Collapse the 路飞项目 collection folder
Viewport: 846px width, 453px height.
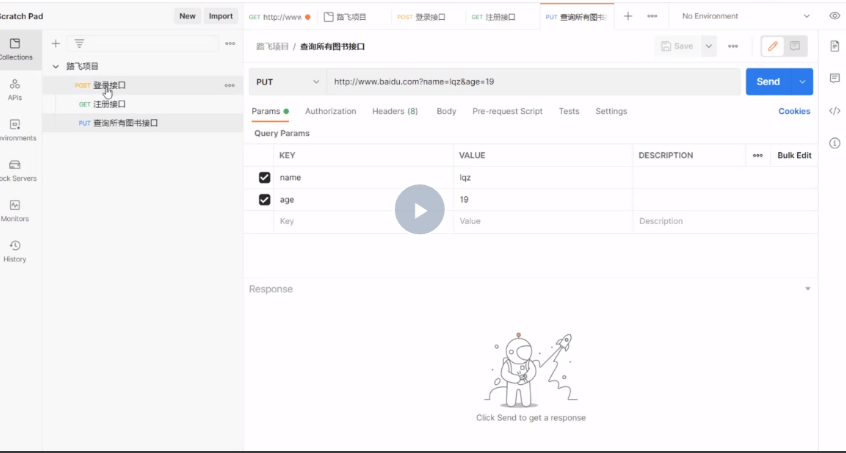[56, 66]
